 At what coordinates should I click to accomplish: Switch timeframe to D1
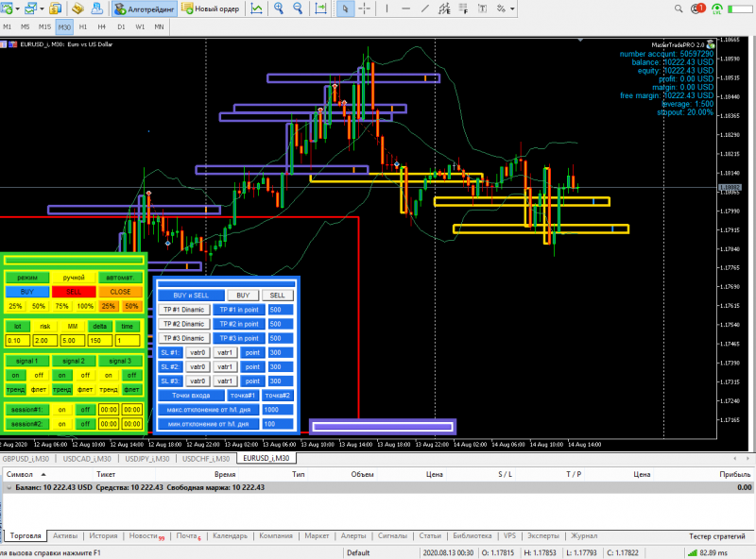(x=121, y=27)
